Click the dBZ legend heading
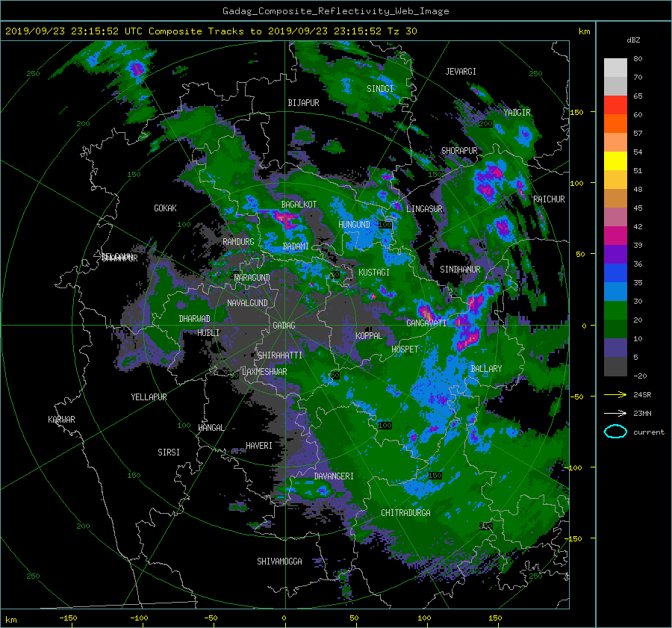Image resolution: width=672 pixels, height=628 pixels. (x=633, y=40)
